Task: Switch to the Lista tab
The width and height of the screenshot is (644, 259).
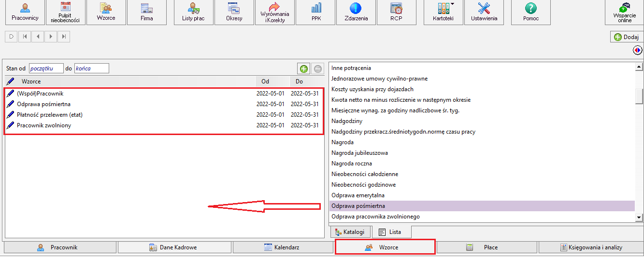Action: coord(391,232)
